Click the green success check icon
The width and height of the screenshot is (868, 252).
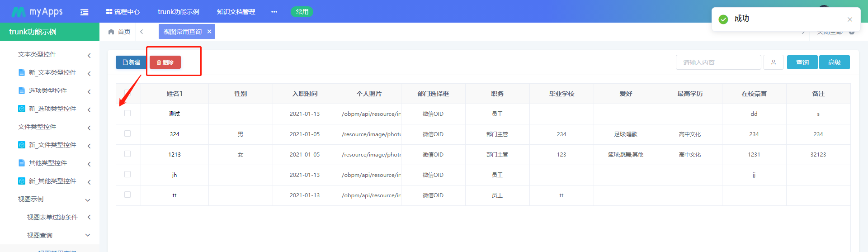point(723,19)
